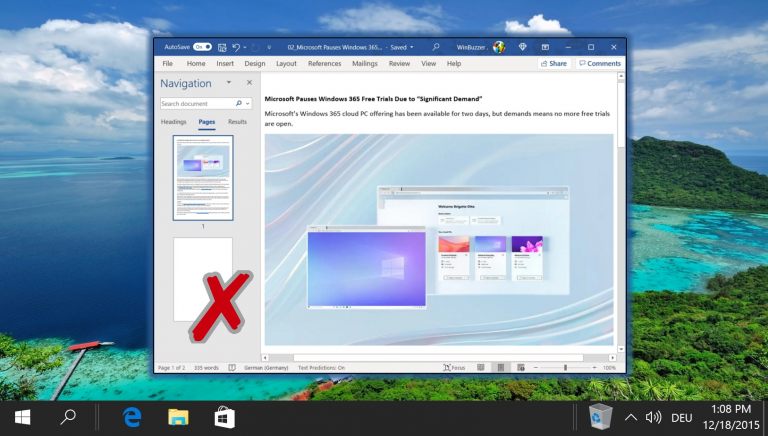768x436 pixels.
Task: Click the horizontal scrollbar right arrow
Action: click(x=612, y=358)
